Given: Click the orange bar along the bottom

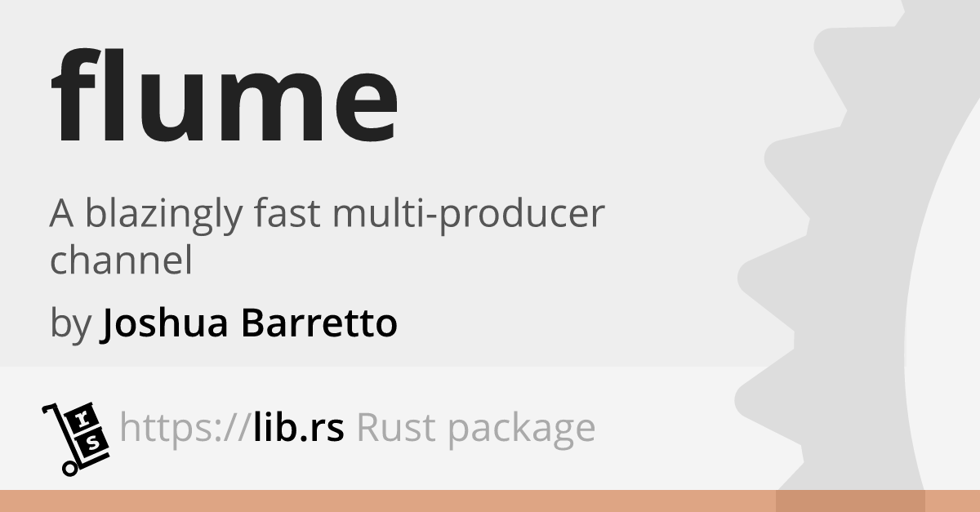Looking at the screenshot, I should [x=490, y=501].
